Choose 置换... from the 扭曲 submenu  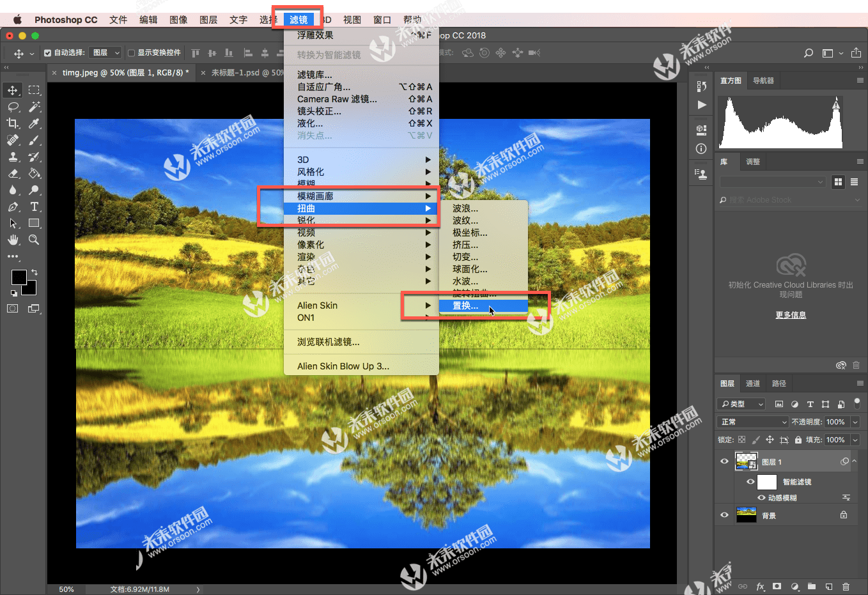click(x=483, y=305)
